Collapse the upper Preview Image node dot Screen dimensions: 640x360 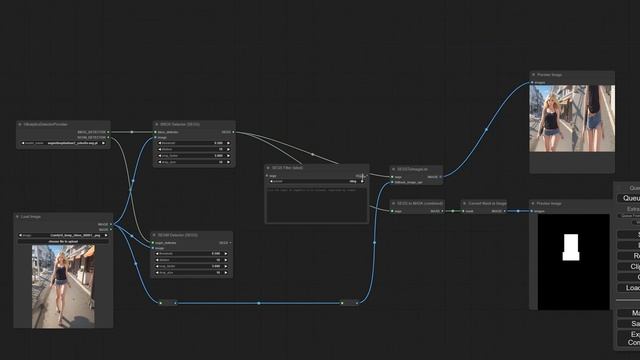533,75
